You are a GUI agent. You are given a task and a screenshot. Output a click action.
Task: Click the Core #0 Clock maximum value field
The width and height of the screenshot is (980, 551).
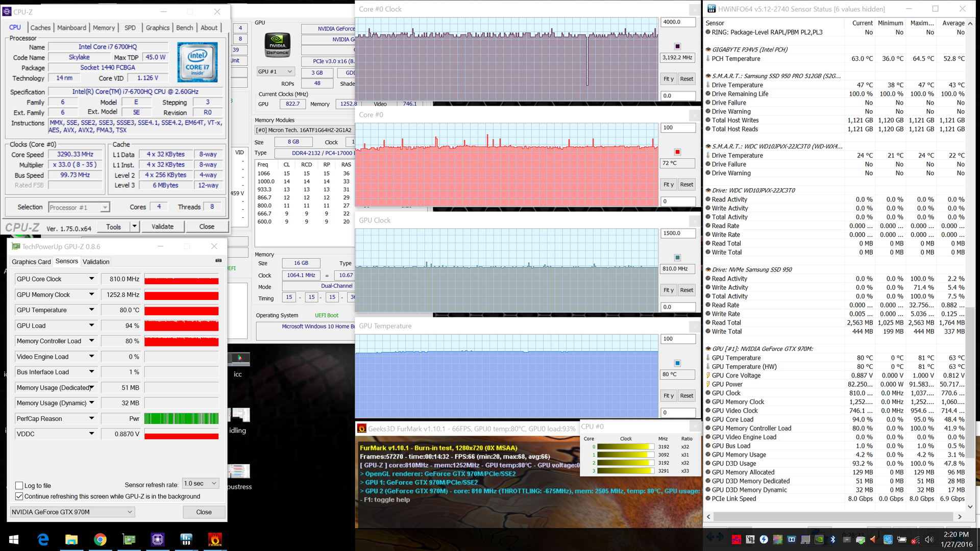point(677,22)
